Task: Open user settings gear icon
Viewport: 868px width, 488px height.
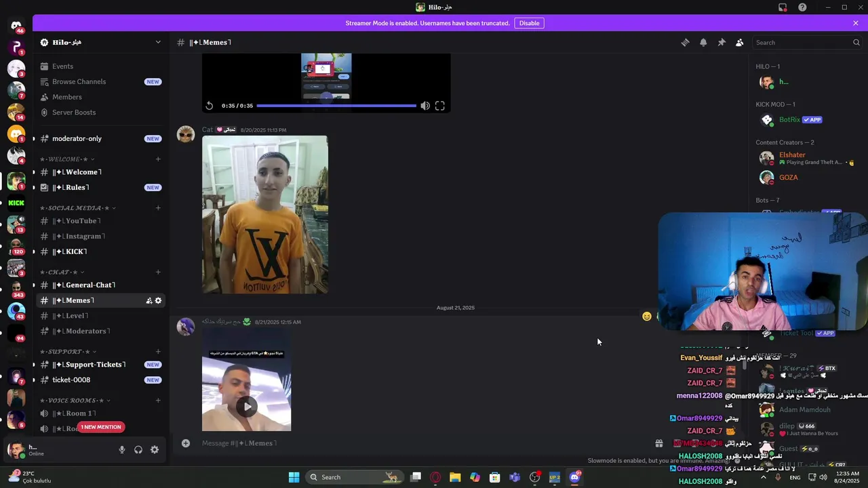Action: [155, 449]
